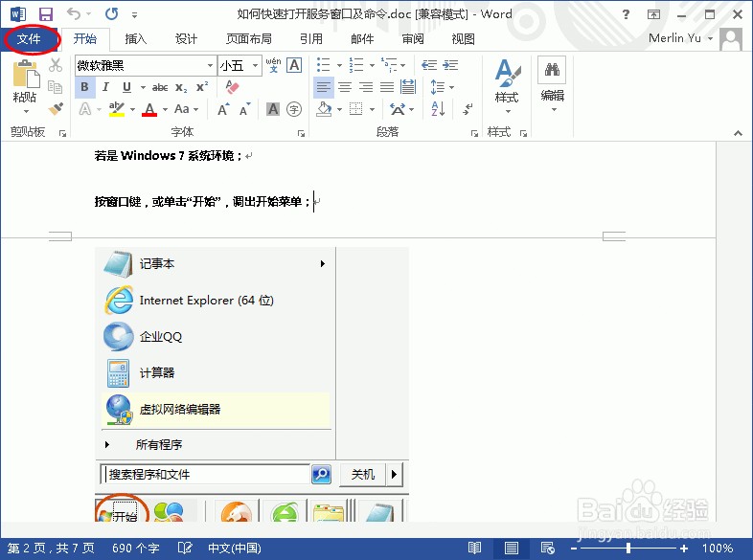Screen dimensions: 753x560
Task: Click the phonetic guide wén icon
Action: click(x=273, y=65)
